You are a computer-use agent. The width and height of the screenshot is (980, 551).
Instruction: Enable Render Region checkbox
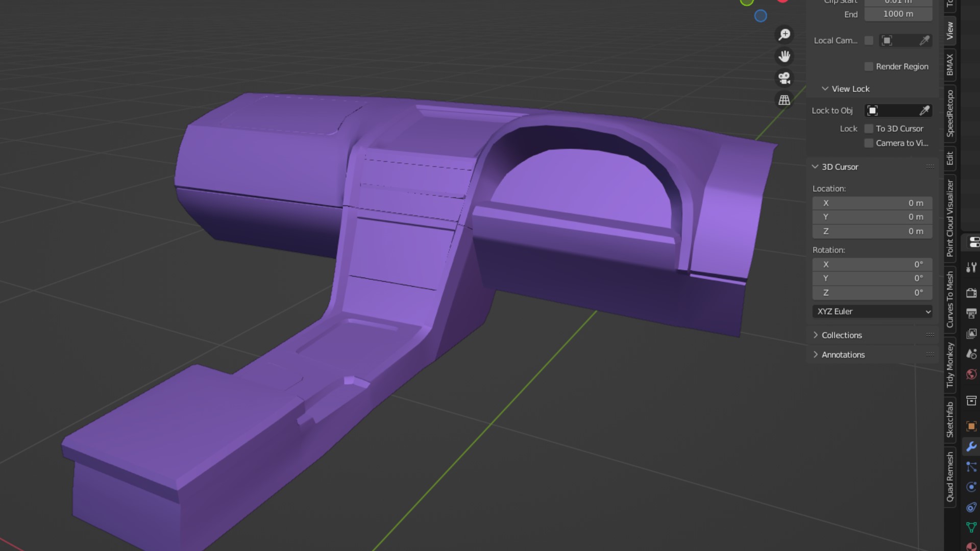pyautogui.click(x=869, y=66)
